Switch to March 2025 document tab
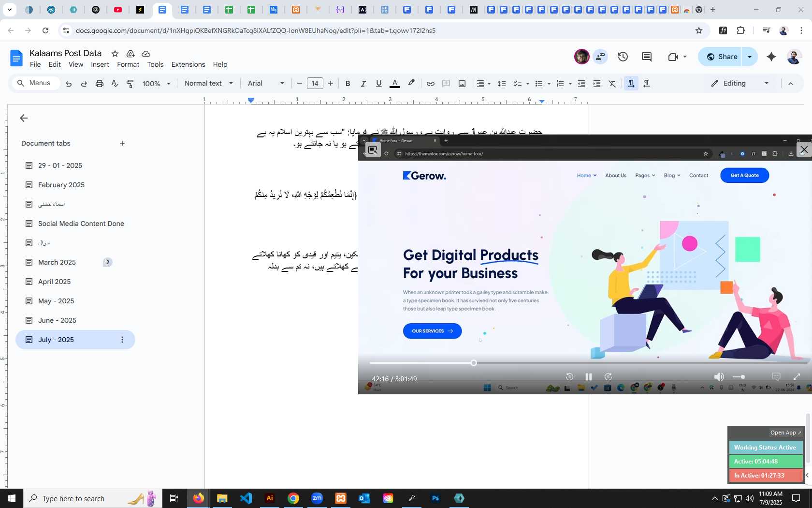812x508 pixels. (57, 262)
